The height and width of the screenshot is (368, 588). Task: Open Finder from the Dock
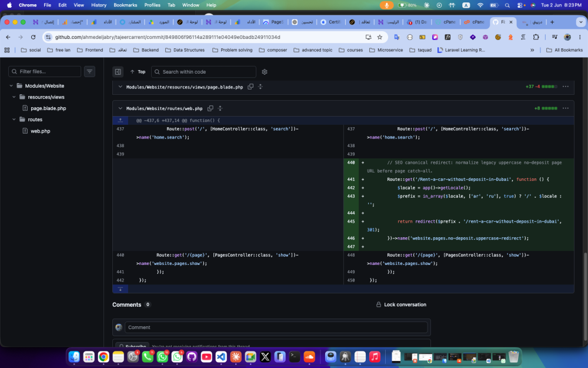click(x=74, y=357)
